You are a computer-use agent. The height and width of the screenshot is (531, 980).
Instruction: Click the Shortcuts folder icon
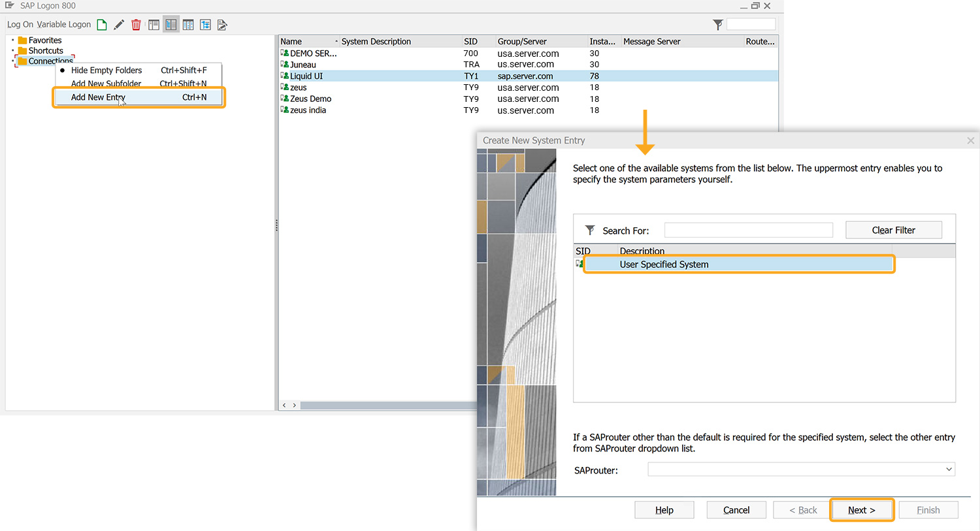tap(23, 51)
